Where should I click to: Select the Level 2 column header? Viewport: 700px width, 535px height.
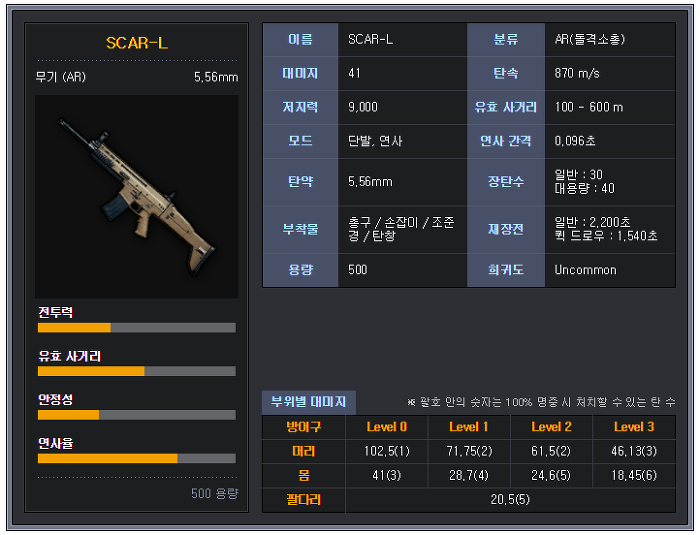[x=551, y=427]
